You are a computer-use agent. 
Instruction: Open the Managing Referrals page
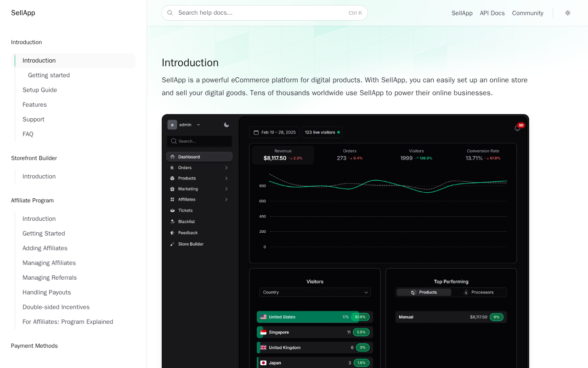[x=50, y=278]
